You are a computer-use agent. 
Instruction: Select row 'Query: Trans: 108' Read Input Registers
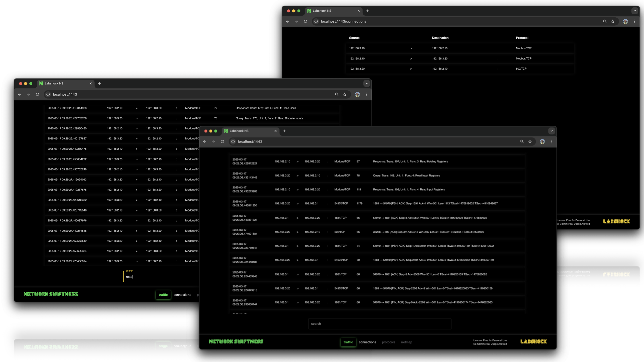pyautogui.click(x=377, y=176)
